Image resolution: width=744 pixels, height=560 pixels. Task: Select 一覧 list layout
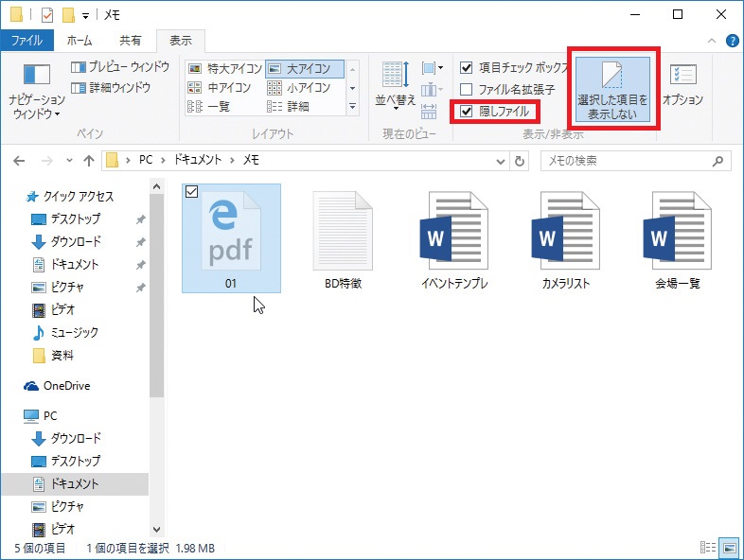click(x=209, y=107)
